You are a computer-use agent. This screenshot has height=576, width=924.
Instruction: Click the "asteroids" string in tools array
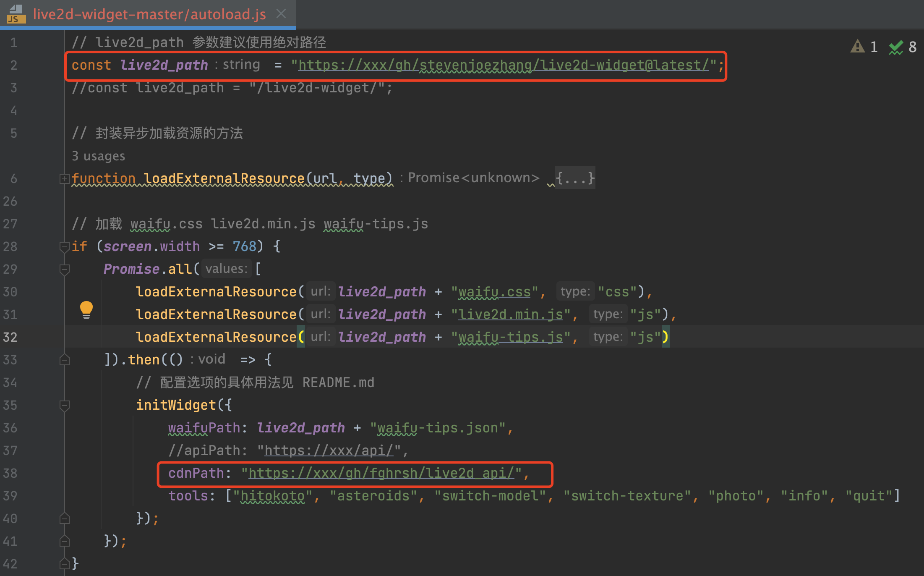(373, 496)
